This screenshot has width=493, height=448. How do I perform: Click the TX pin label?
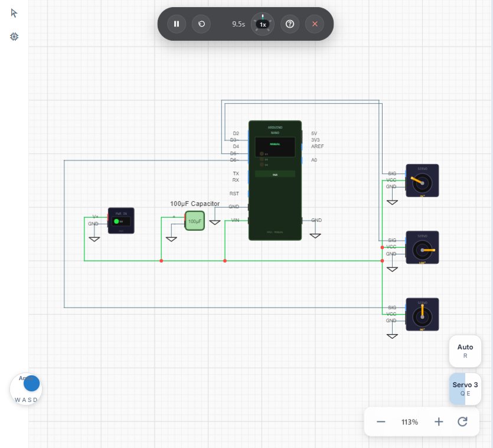click(x=236, y=174)
